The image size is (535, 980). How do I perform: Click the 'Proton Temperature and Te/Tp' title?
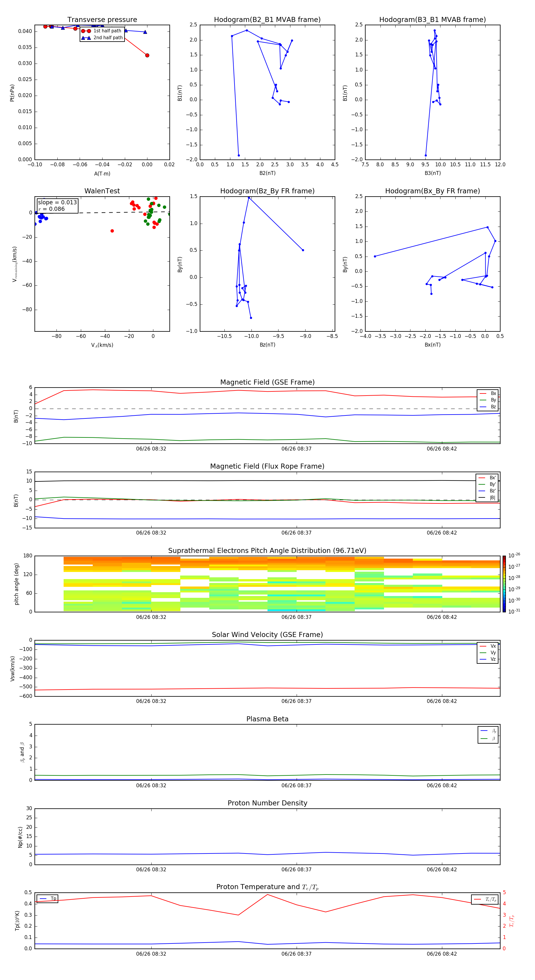tap(267, 887)
